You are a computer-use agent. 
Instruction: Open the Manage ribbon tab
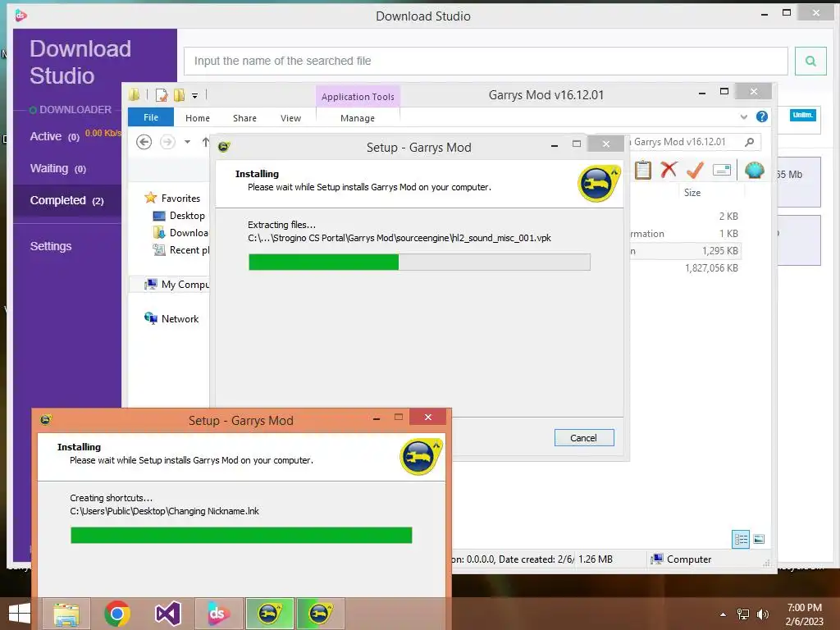(x=358, y=118)
